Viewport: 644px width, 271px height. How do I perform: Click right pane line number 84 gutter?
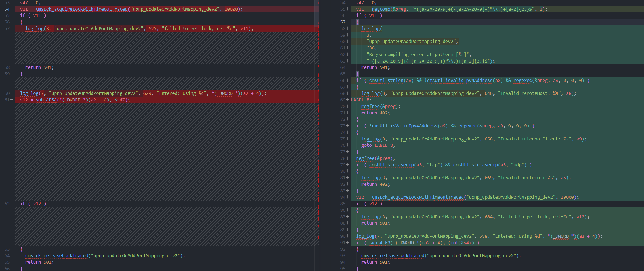(x=343, y=197)
